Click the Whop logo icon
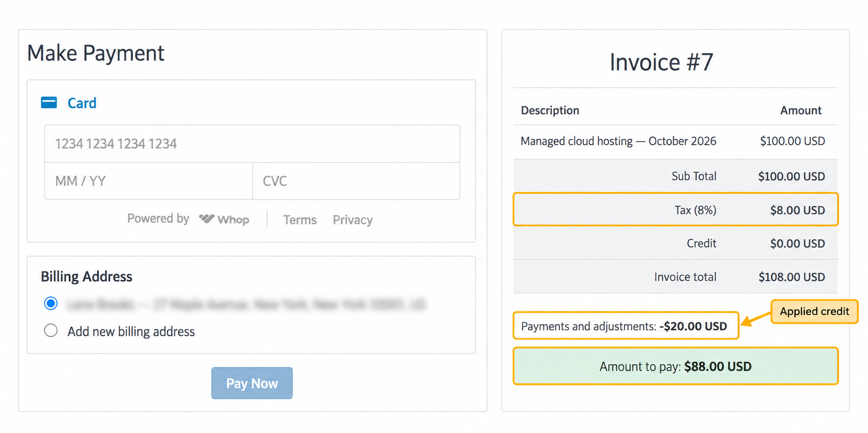This screenshot has width=868, height=433. pyautogui.click(x=206, y=219)
